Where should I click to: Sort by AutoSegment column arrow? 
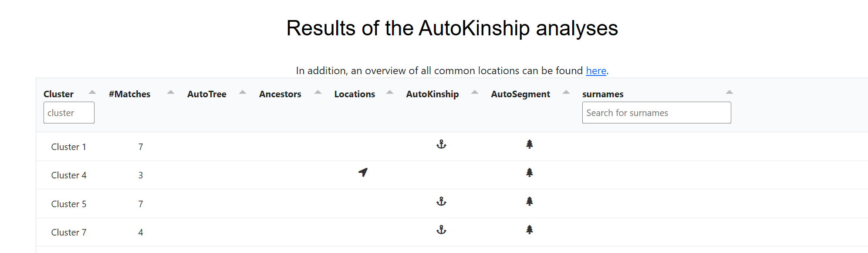click(566, 92)
